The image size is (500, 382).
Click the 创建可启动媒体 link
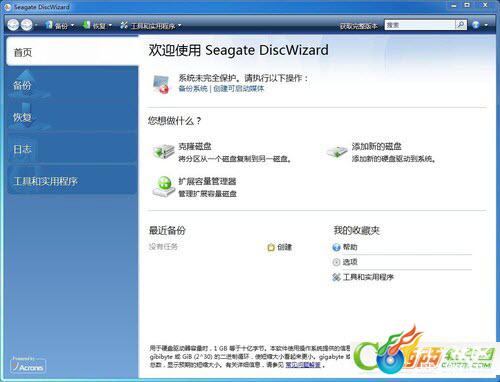pyautogui.click(x=238, y=89)
